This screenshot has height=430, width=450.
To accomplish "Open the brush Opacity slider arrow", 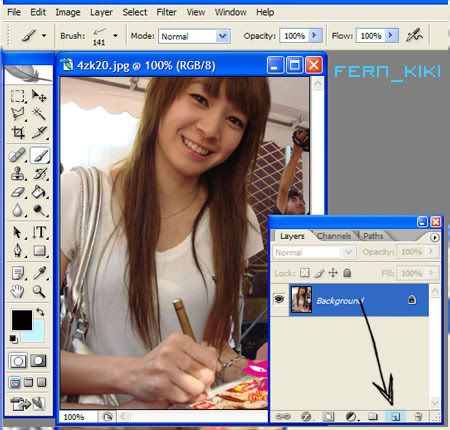I will (315, 35).
